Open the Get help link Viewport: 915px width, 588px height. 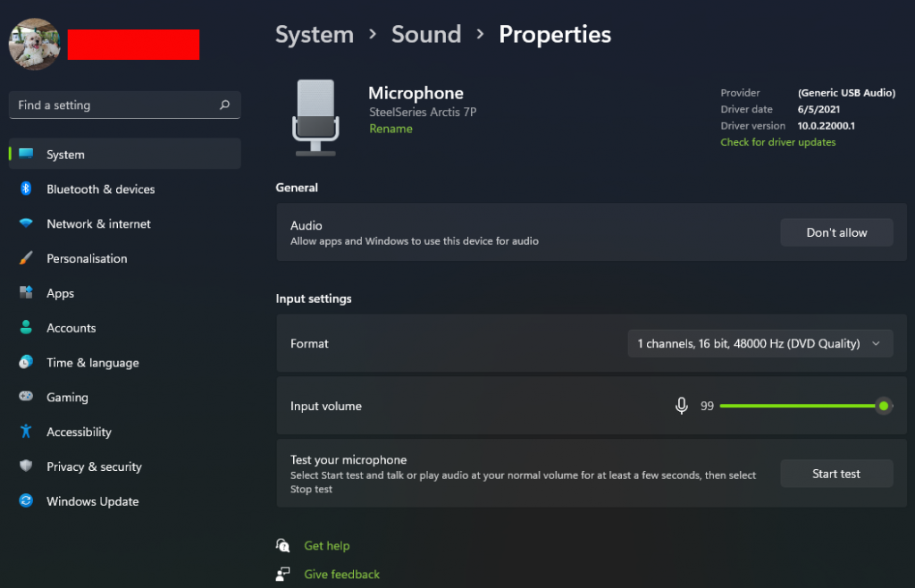tap(327, 545)
